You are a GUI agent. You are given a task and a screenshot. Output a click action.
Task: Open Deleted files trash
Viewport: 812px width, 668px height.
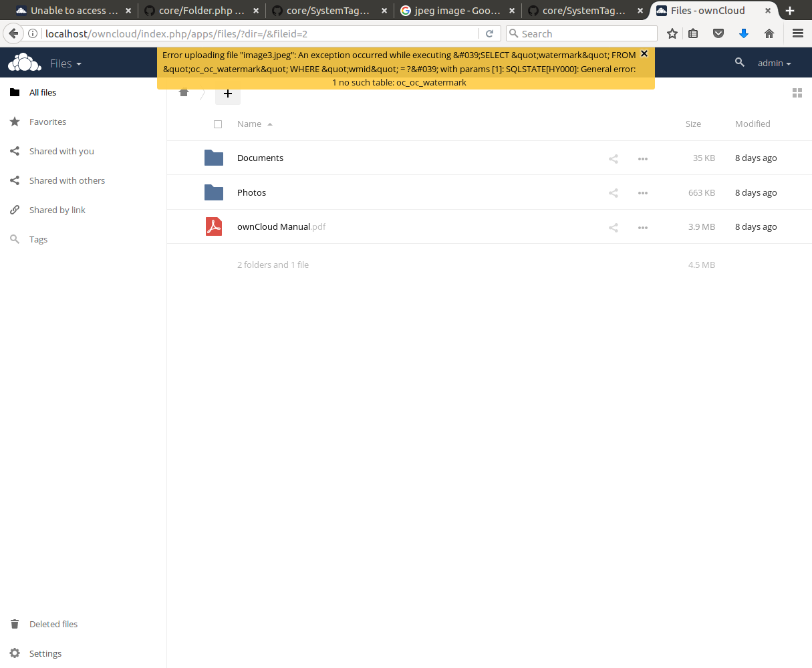pyautogui.click(x=83, y=624)
